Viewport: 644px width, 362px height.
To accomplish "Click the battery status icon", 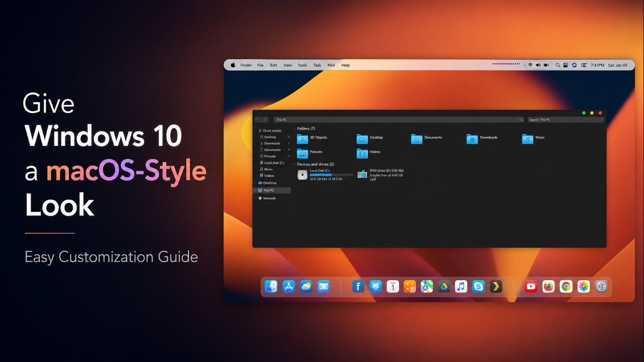I will 546,65.
